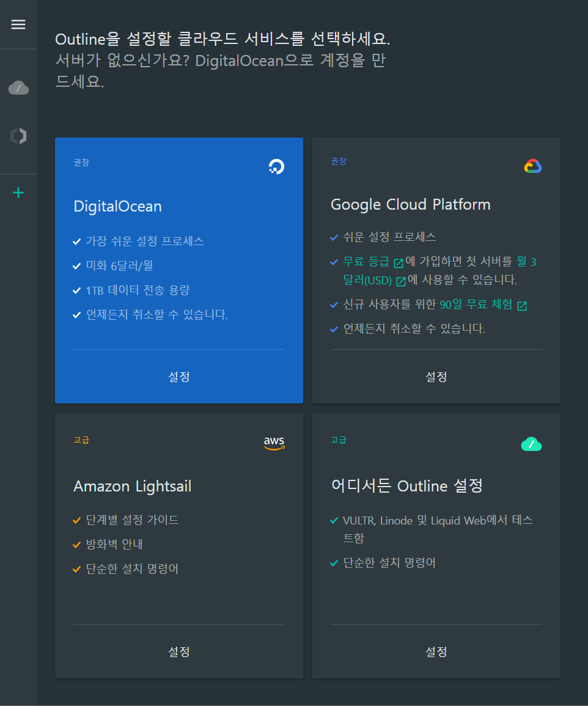
Task: Click the AWS logo icon
Action: (x=274, y=443)
